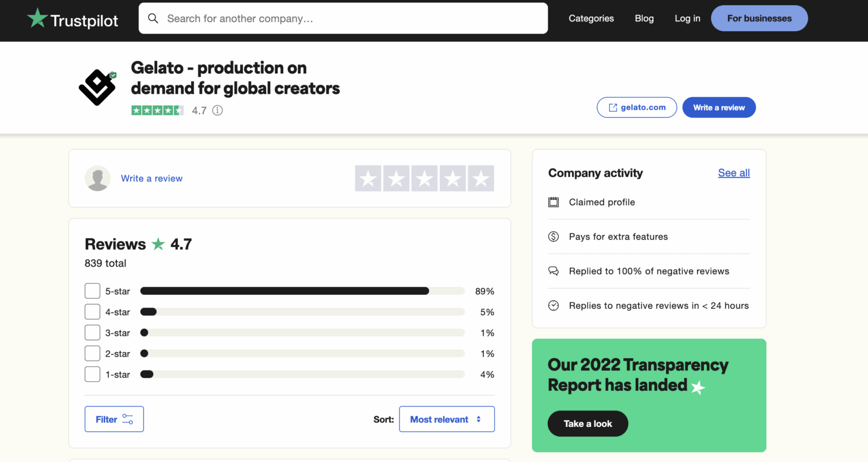Click the Pays for extra features dollar icon

553,237
